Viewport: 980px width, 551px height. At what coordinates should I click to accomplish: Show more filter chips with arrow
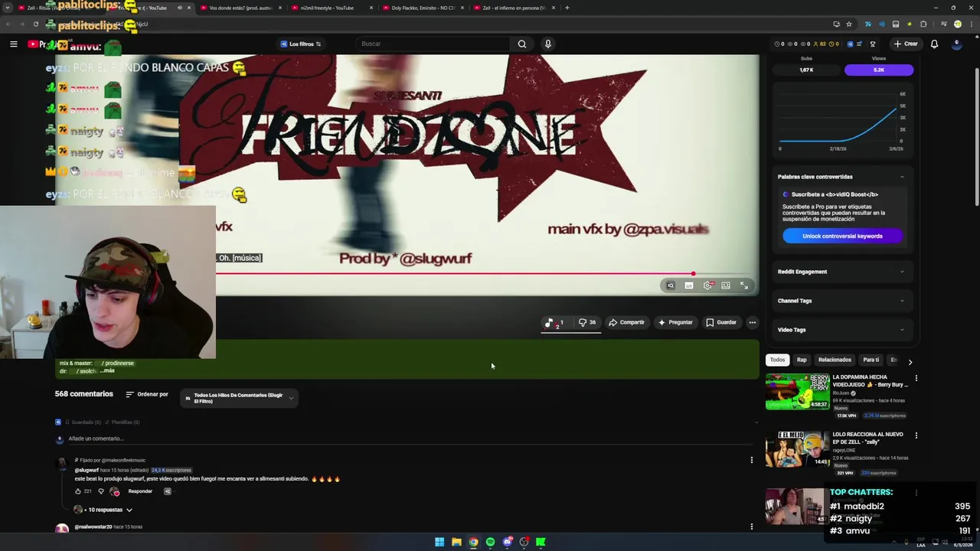tap(910, 361)
